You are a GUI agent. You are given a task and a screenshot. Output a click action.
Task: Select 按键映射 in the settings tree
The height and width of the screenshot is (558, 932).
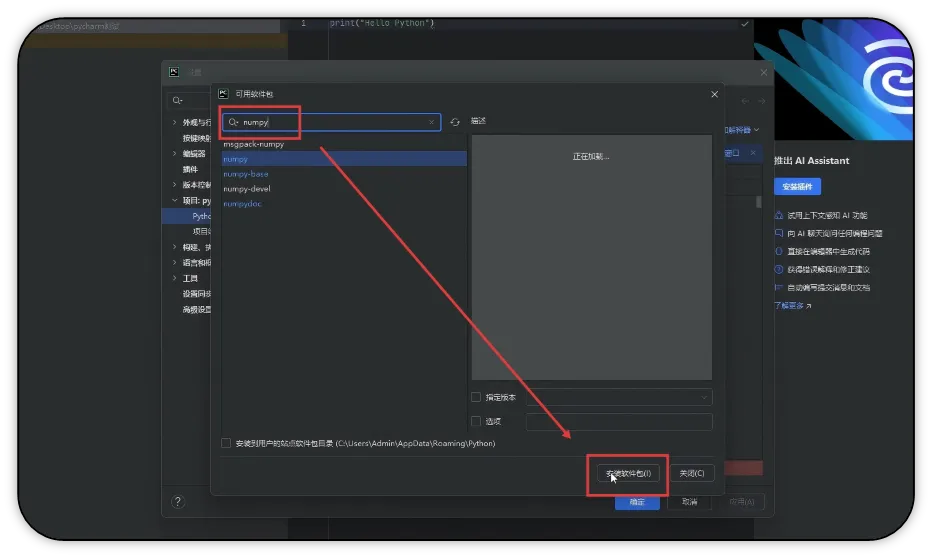(197, 138)
